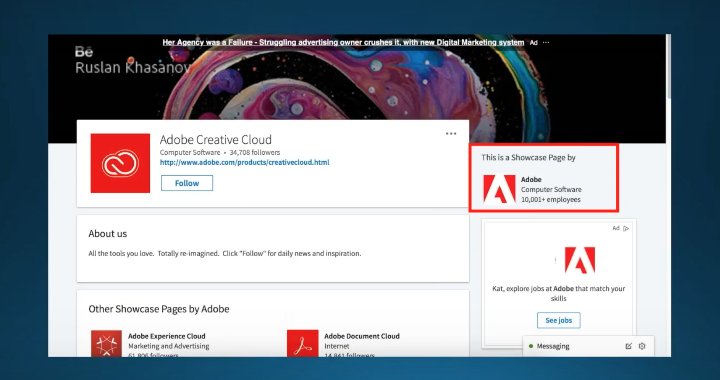Open the Adobe Experience Cloud logo
Screen dimensions: 720x380
107,343
